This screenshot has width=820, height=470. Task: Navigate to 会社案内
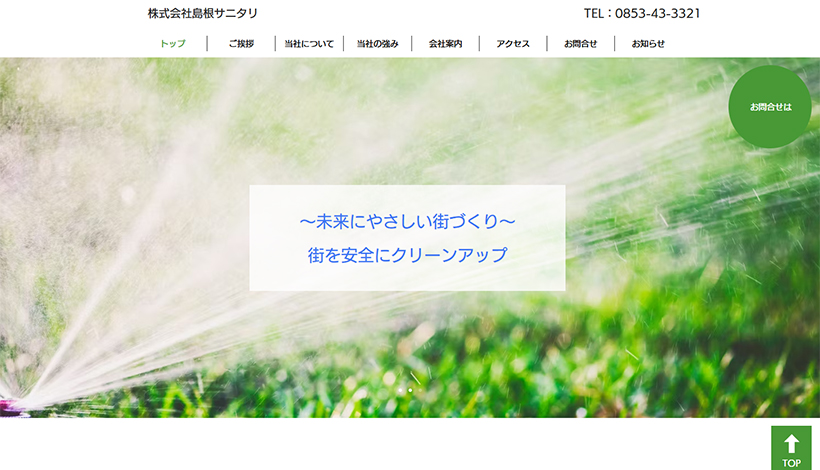pyautogui.click(x=445, y=44)
